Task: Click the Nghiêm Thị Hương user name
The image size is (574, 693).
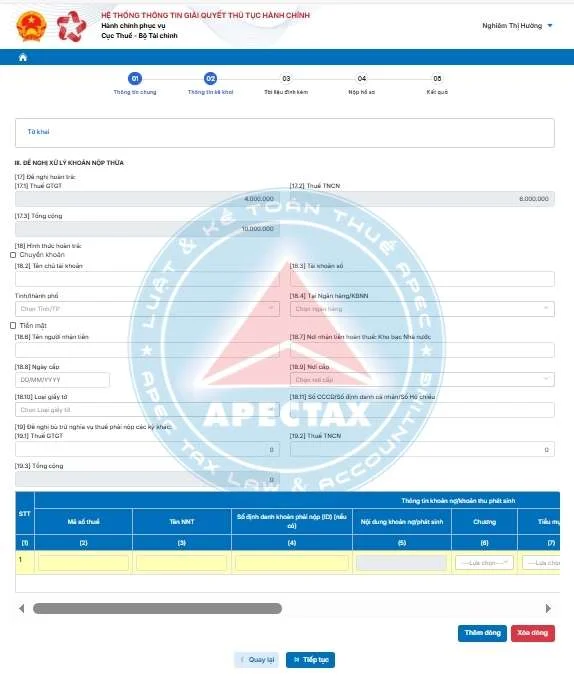Action: click(x=512, y=26)
